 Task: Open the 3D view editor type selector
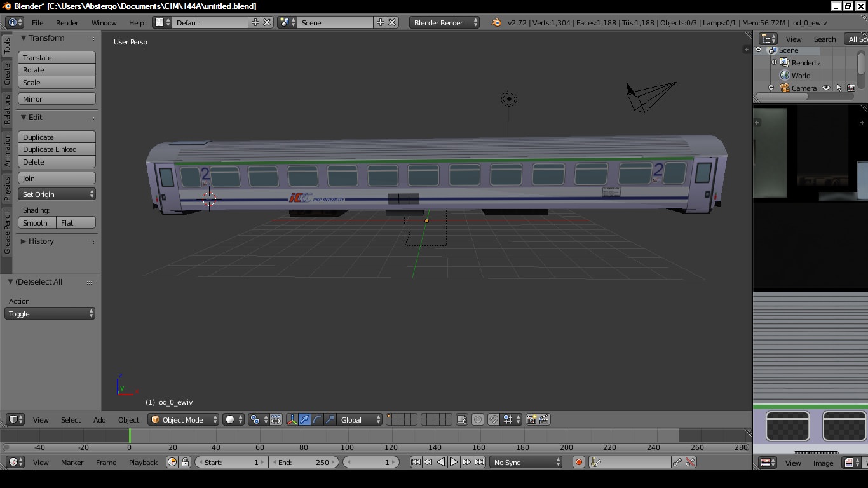(15, 419)
